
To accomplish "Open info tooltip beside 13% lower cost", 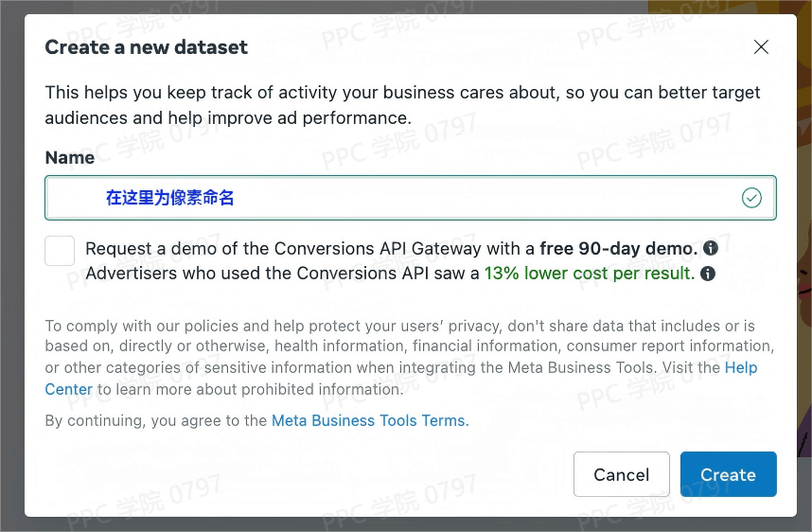I will (x=707, y=274).
